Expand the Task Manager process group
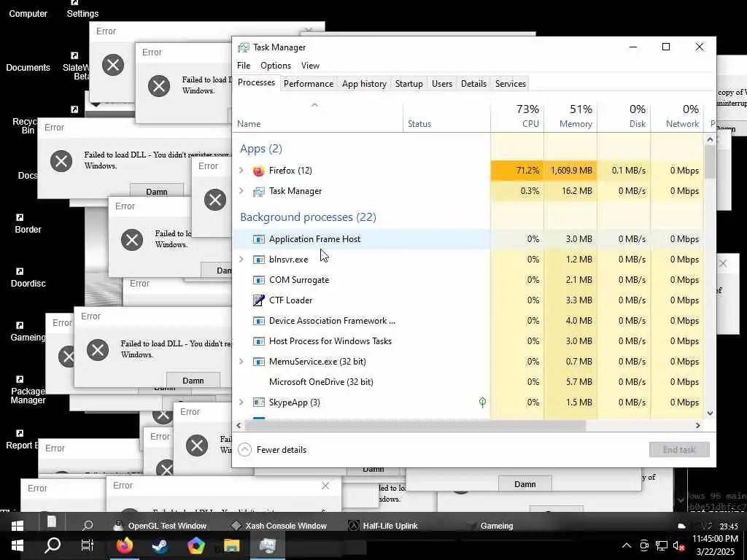This screenshot has width=747, height=560. [x=241, y=191]
